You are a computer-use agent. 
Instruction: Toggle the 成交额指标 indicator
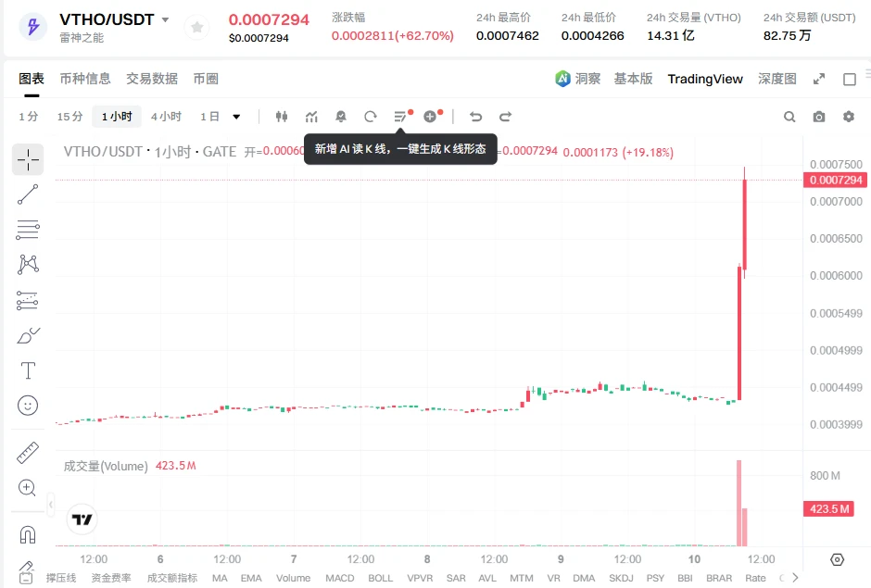pos(172,578)
